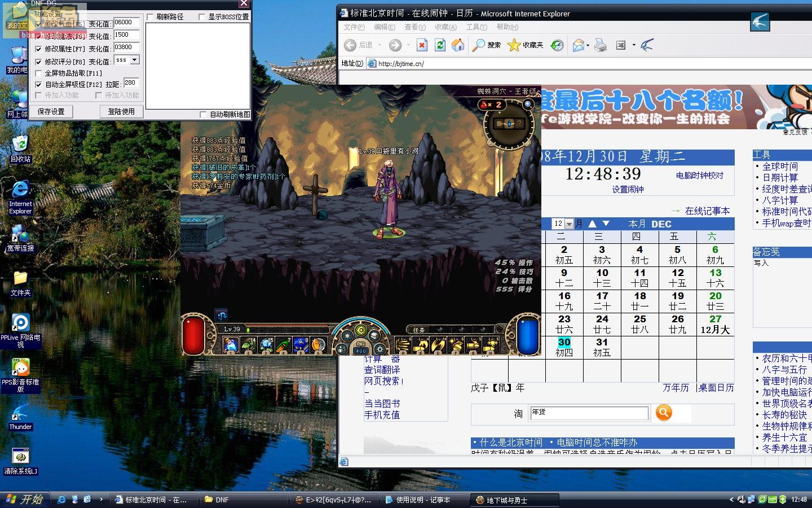Open the IE 查看(V) menu
Image resolution: width=812 pixels, height=508 pixels.
[x=415, y=27]
